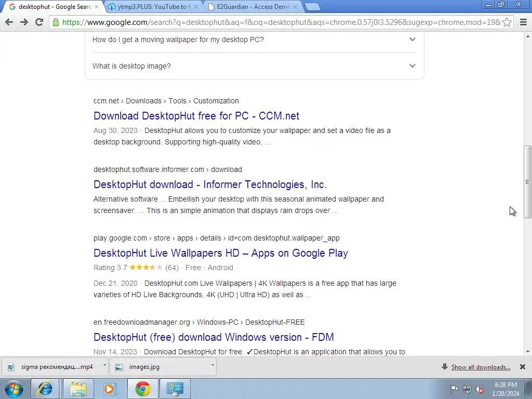Expand 'How do I get a moving wallpaper' question

click(x=254, y=39)
